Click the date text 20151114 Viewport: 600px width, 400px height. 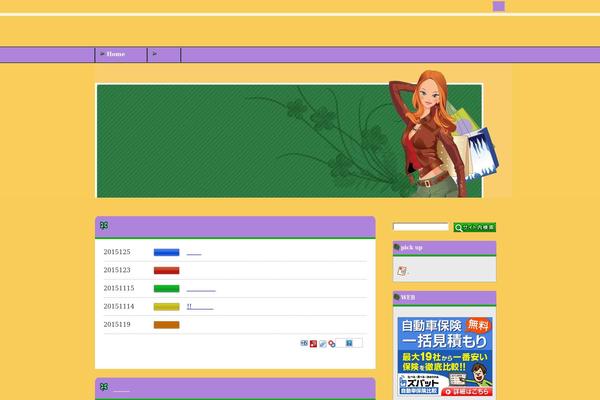[119, 306]
